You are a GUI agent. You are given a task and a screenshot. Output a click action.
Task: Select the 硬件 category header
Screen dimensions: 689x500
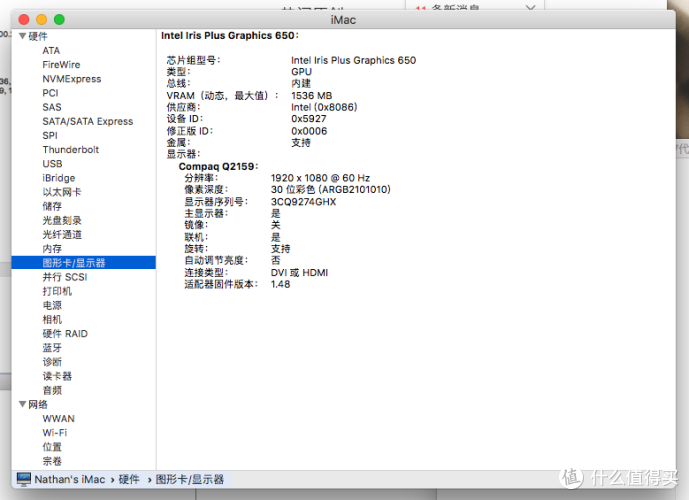coord(38,36)
